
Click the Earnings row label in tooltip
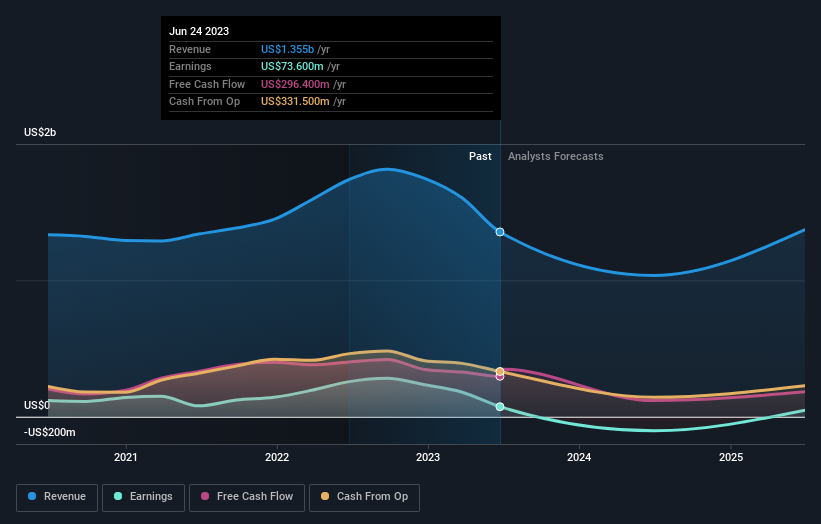tap(190, 66)
